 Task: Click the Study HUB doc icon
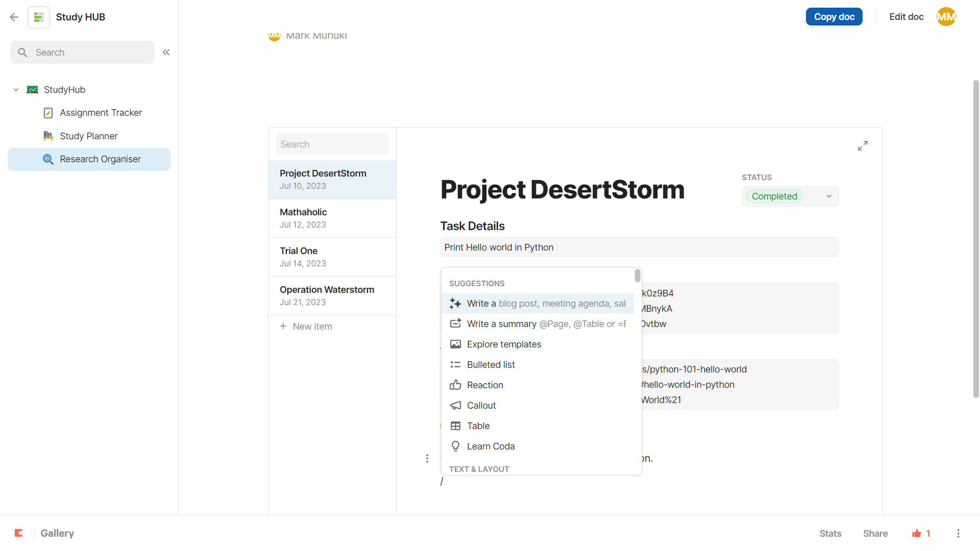coord(39,17)
